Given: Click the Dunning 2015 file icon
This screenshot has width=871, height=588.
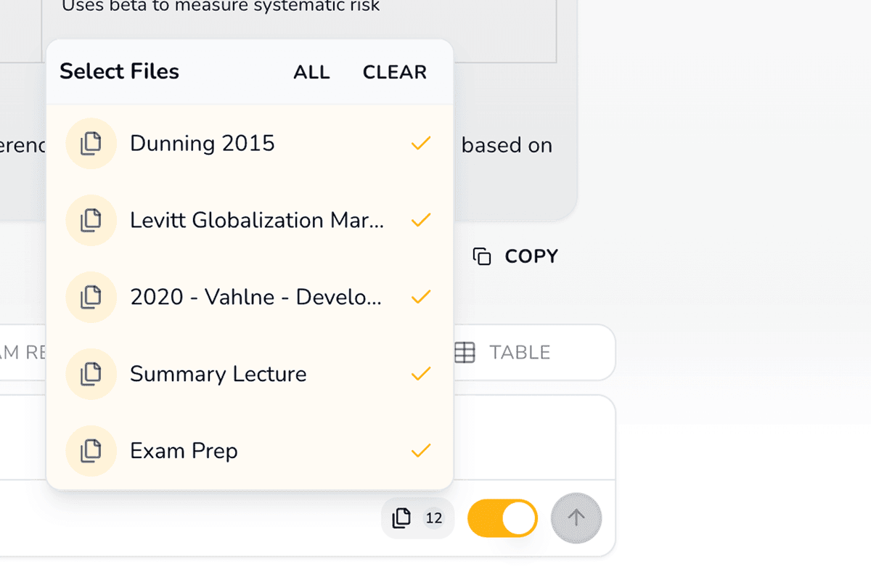Looking at the screenshot, I should pyautogui.click(x=91, y=144).
